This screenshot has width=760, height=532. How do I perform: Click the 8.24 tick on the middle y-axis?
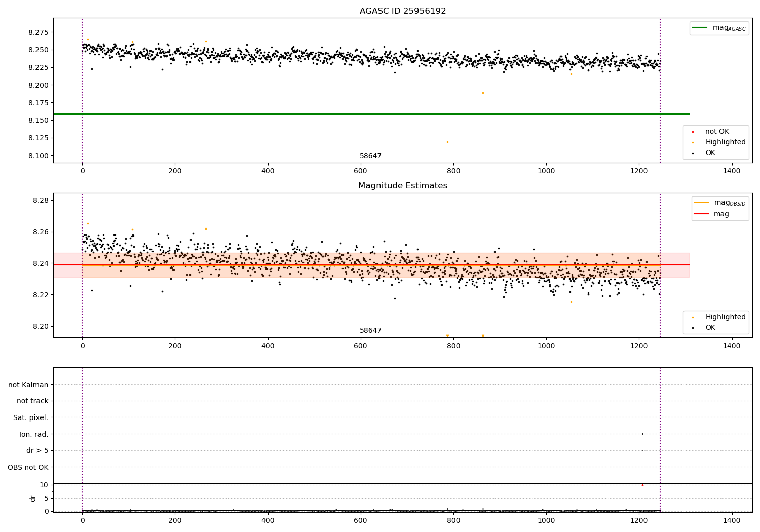tap(41, 263)
